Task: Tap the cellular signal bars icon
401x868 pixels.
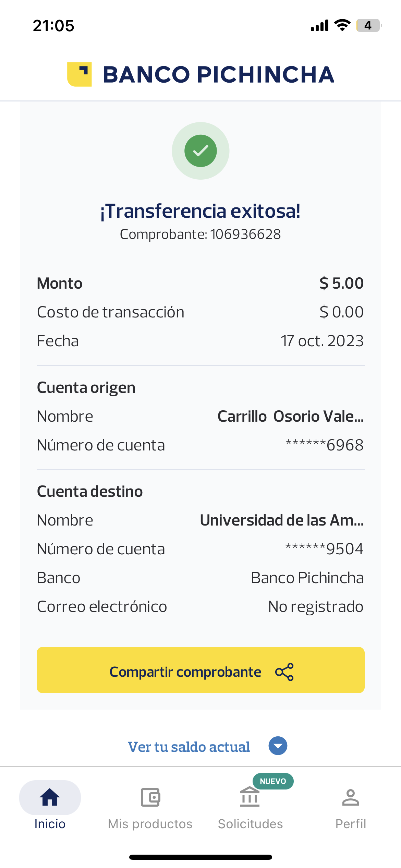Action: 319,25
